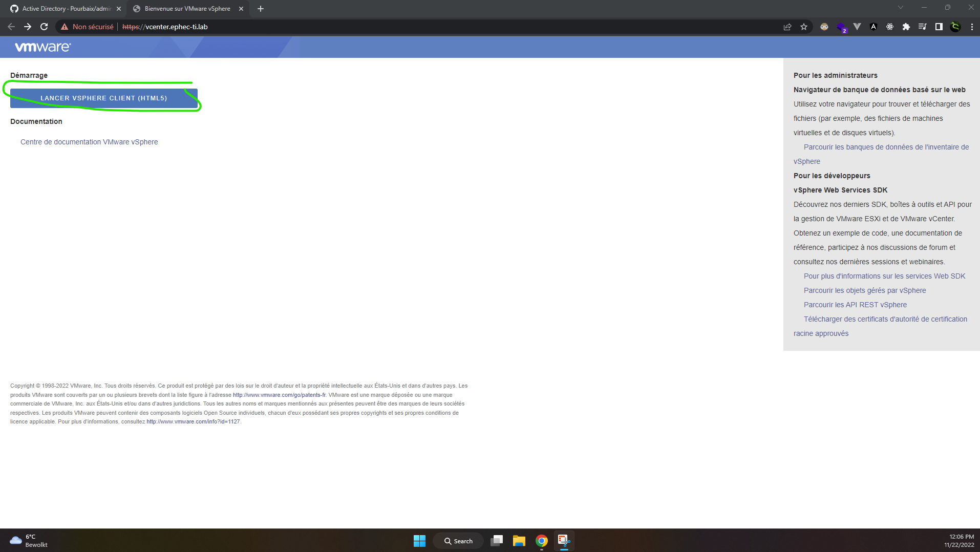The height and width of the screenshot is (552, 980).
Task: Go forward to the next page
Action: [28, 27]
